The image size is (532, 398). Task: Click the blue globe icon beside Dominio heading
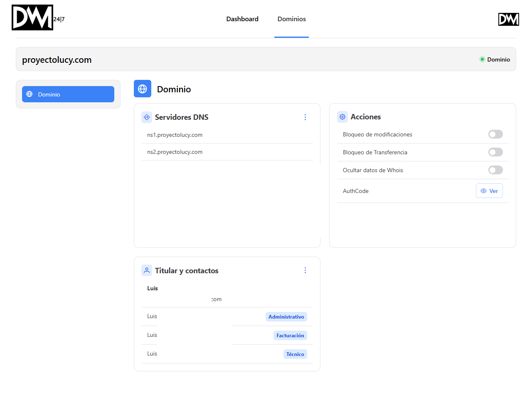click(x=143, y=89)
